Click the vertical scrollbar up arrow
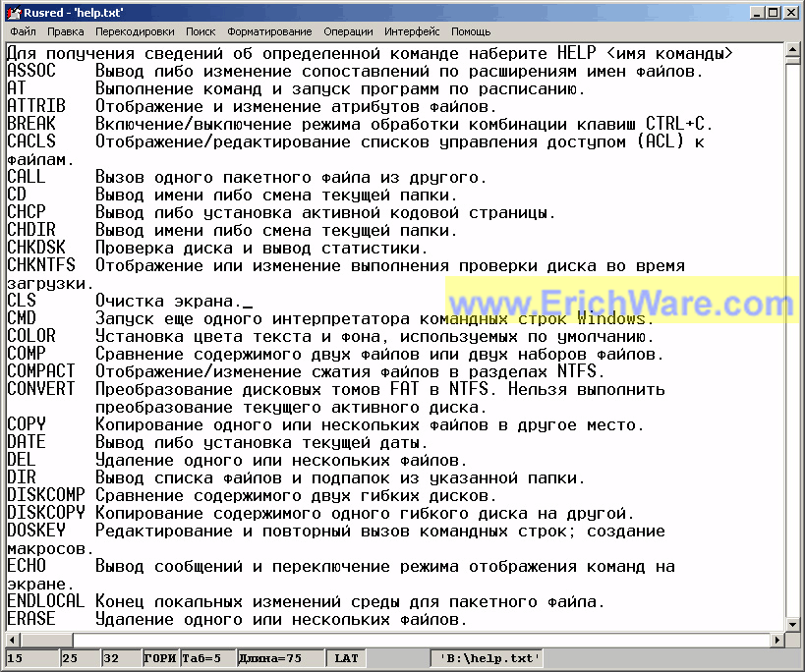 click(x=793, y=51)
